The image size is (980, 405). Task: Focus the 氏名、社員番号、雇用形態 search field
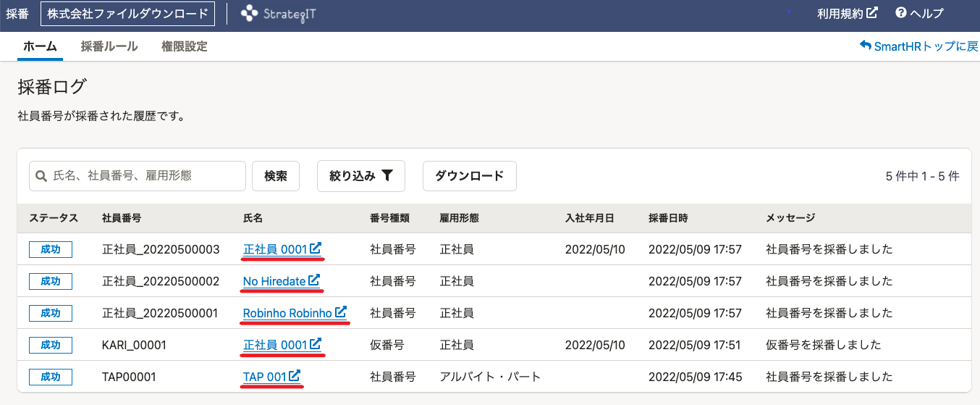tap(138, 176)
